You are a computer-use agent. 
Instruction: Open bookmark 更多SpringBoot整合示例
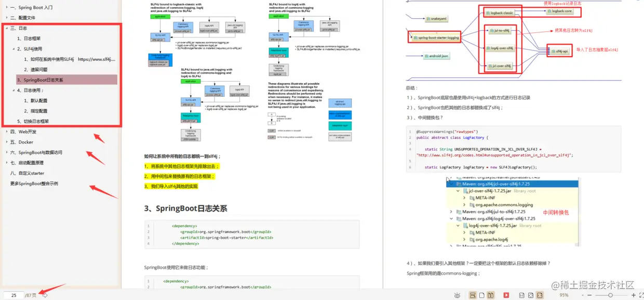tap(34, 184)
